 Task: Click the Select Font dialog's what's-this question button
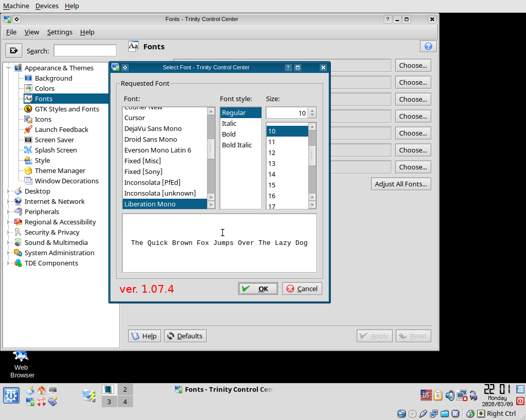coord(288,67)
